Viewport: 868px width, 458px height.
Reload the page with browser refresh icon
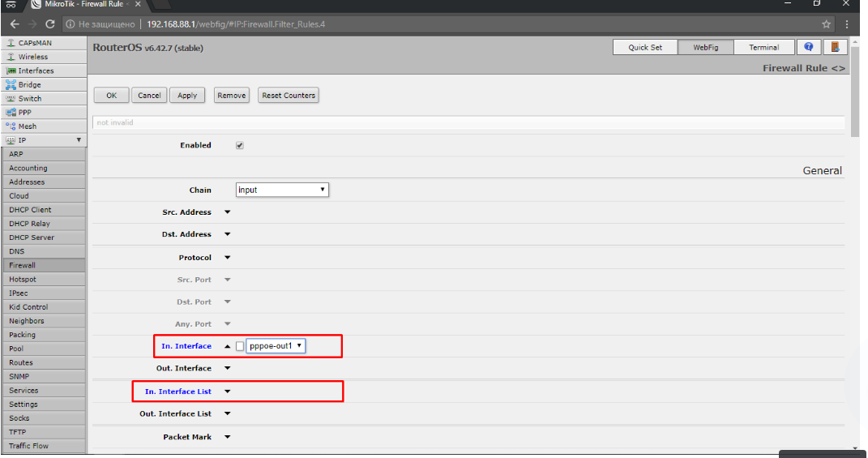[49, 24]
